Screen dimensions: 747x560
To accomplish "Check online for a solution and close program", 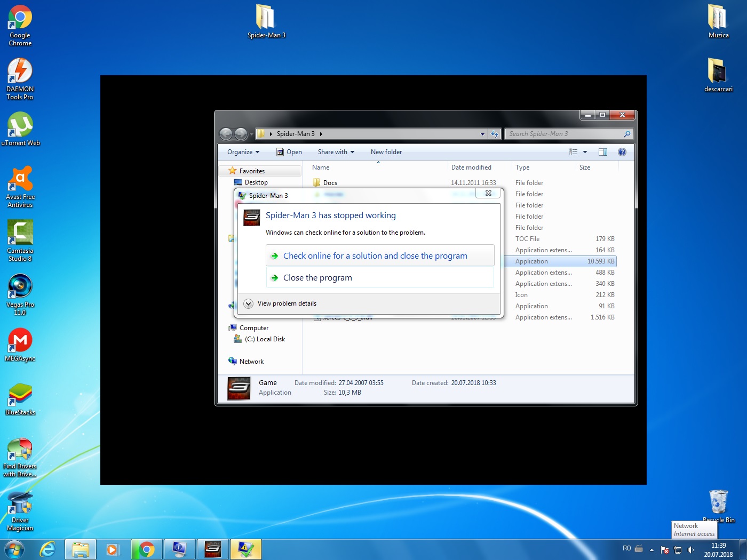I will click(x=380, y=255).
